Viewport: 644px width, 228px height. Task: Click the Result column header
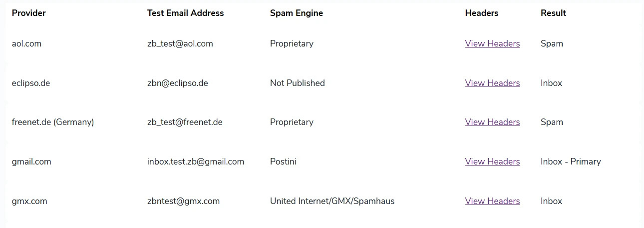tap(553, 13)
